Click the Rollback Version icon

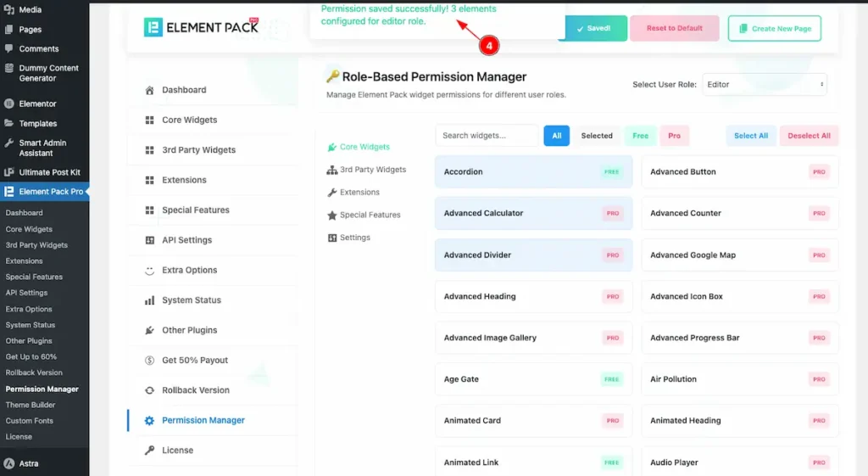[150, 390]
